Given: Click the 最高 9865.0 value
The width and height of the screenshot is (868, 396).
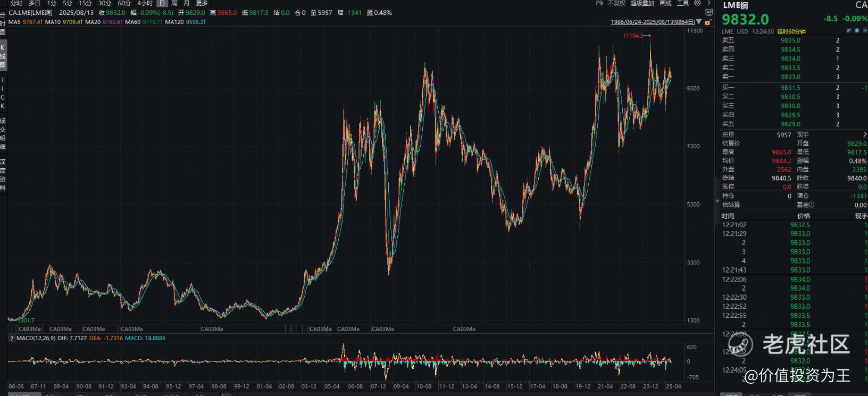Looking at the screenshot, I should (x=781, y=152).
